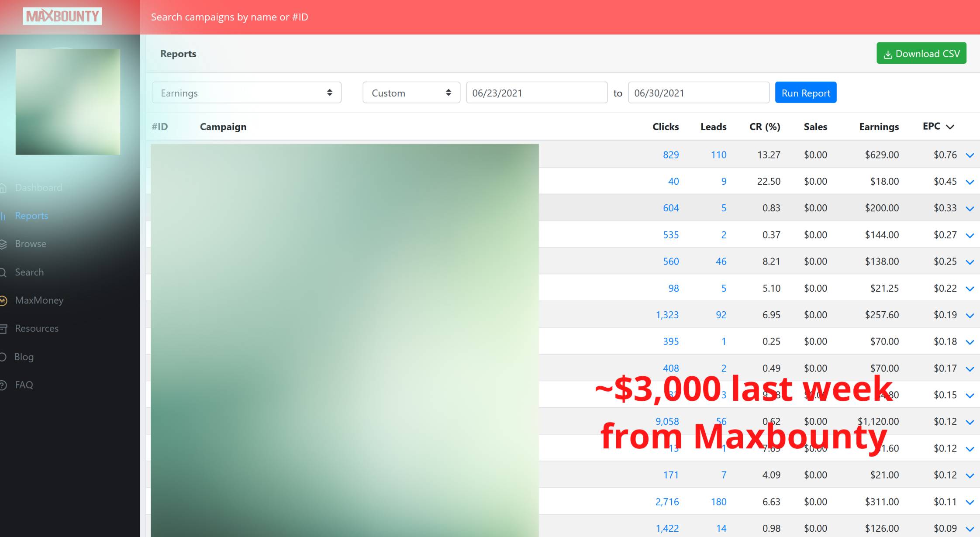980x537 pixels.
Task: Open Reports in the sidebar
Action: [31, 216]
